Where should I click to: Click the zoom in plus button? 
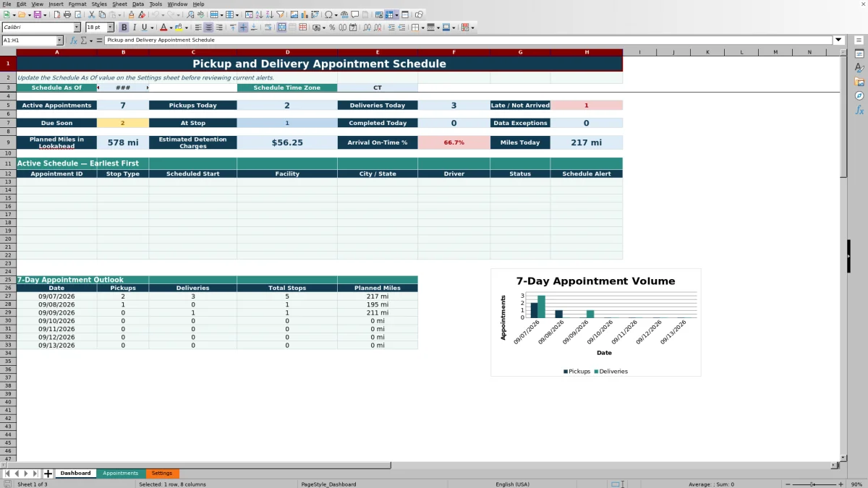click(839, 484)
